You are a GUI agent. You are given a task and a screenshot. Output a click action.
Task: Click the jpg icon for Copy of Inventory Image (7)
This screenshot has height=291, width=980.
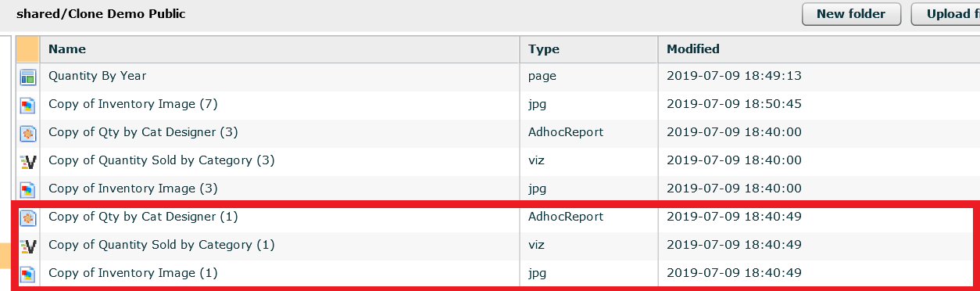click(x=28, y=105)
